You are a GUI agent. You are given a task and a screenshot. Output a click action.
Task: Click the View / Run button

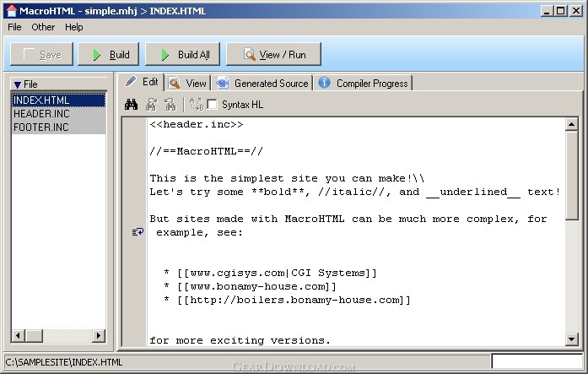click(x=273, y=54)
